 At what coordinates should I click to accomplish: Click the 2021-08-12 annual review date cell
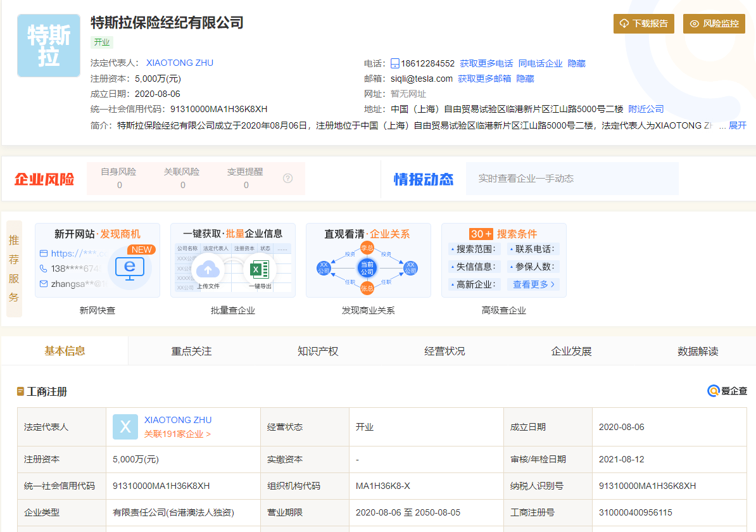click(669, 460)
